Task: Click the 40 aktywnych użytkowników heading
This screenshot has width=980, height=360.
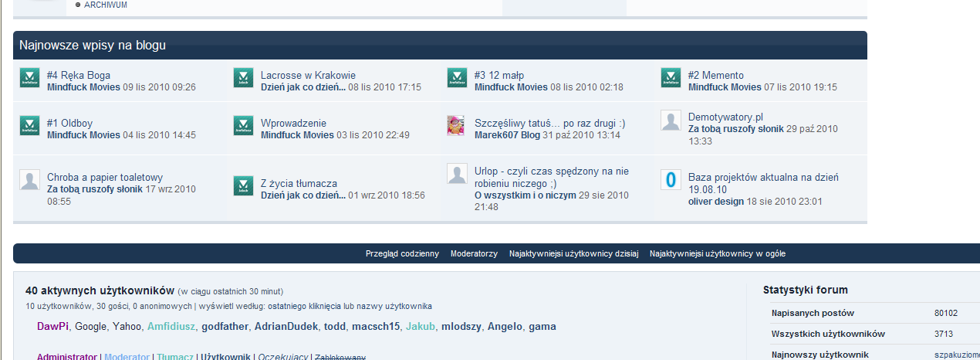Action: tap(100, 291)
